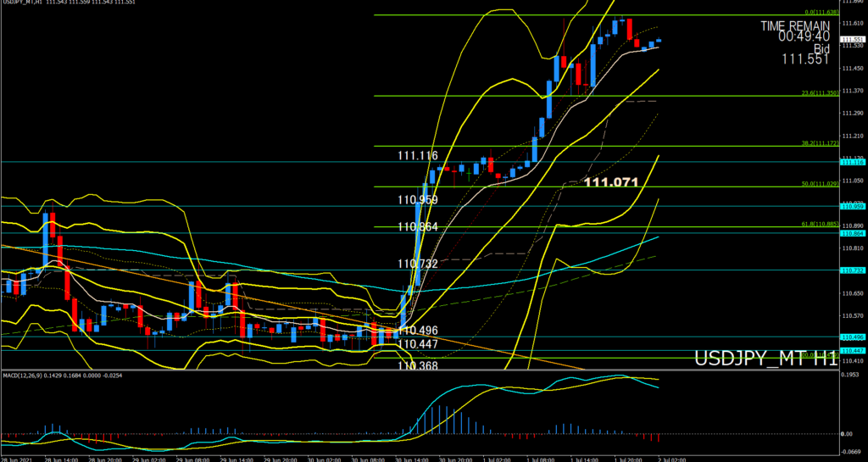
Task: Click the cyan 110.447 price tag on the price axis
Action: 853,351
